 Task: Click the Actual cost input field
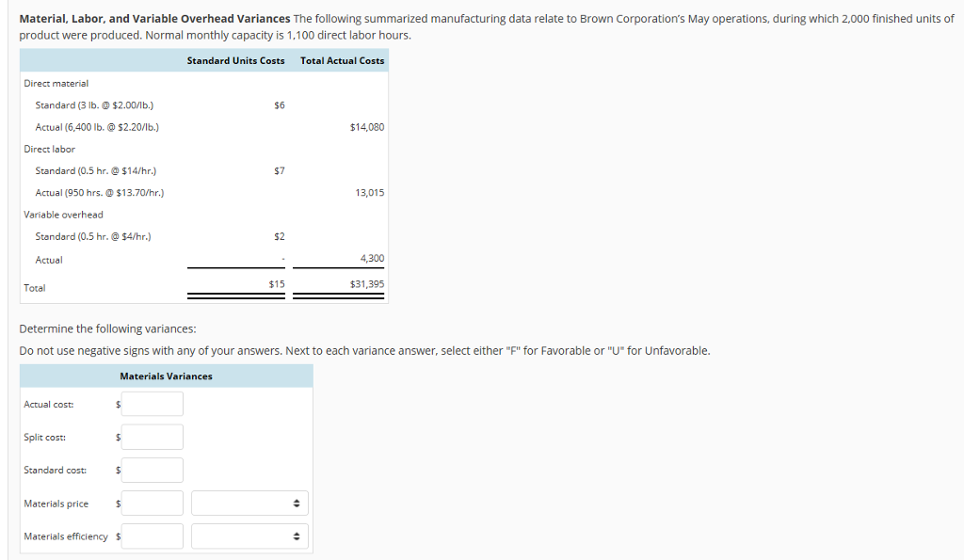[x=152, y=403]
